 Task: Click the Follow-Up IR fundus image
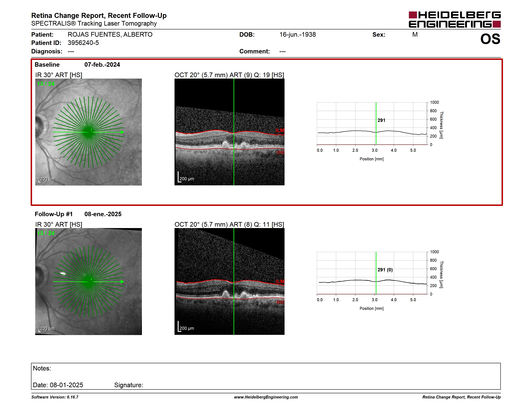pyautogui.click(x=88, y=281)
